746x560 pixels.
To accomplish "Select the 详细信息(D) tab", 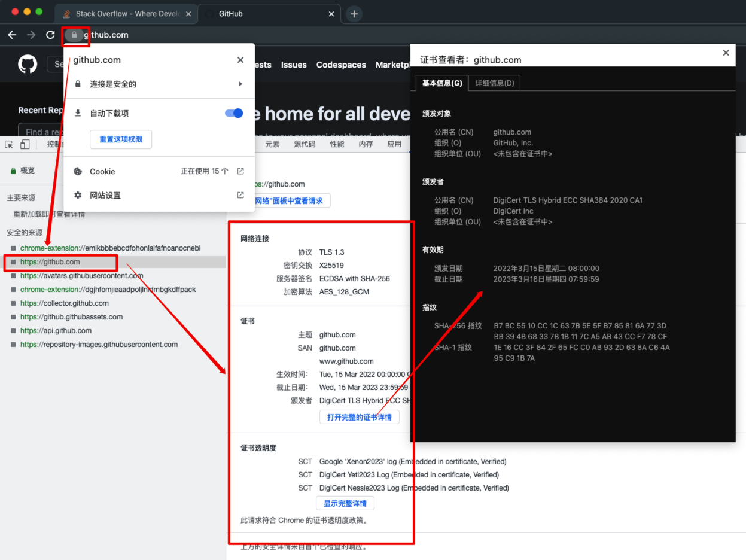I will coord(494,83).
